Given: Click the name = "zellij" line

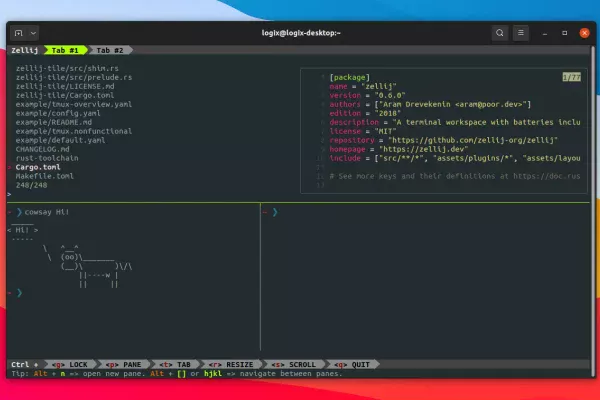Looking at the screenshot, I should [x=363, y=87].
